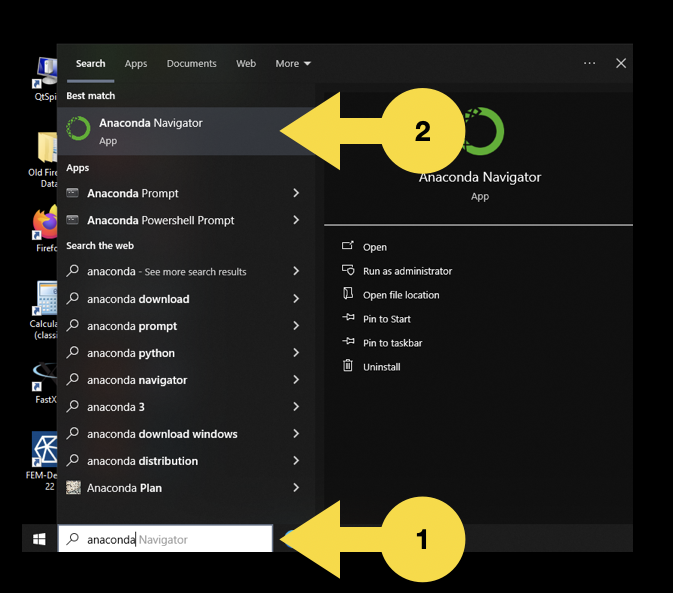Select 'anaconda python' web suggestion
The image size is (673, 593).
pyautogui.click(x=186, y=353)
